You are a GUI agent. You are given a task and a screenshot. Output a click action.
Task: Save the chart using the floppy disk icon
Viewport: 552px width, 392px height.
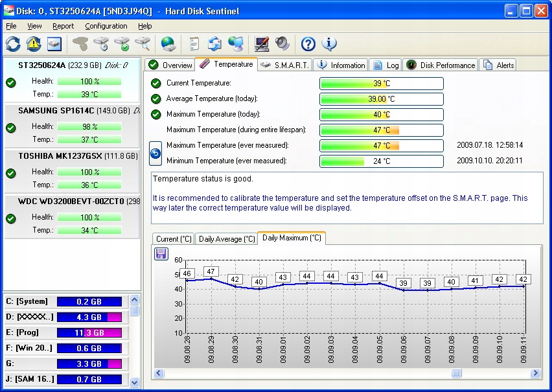[161, 254]
